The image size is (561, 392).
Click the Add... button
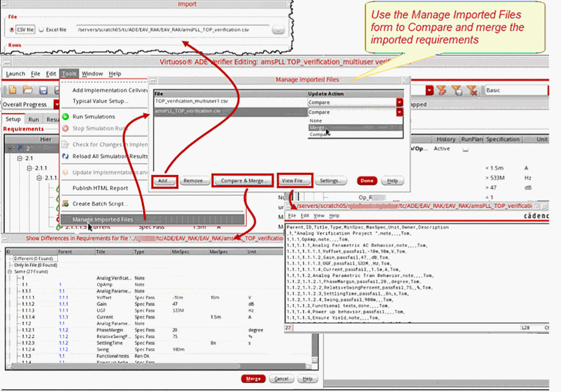point(164,180)
